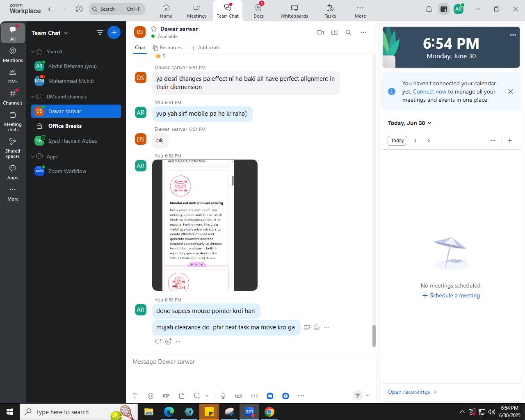Open Shared spaces in the sidebar
The image size is (525, 420).
click(13, 148)
